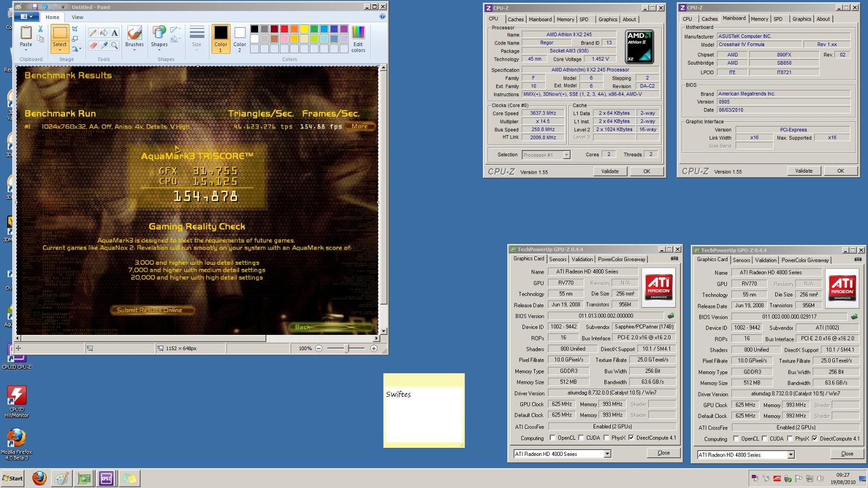Toggle PhysX checkbox in left GPU-Z
The width and height of the screenshot is (868, 488).
[605, 438]
